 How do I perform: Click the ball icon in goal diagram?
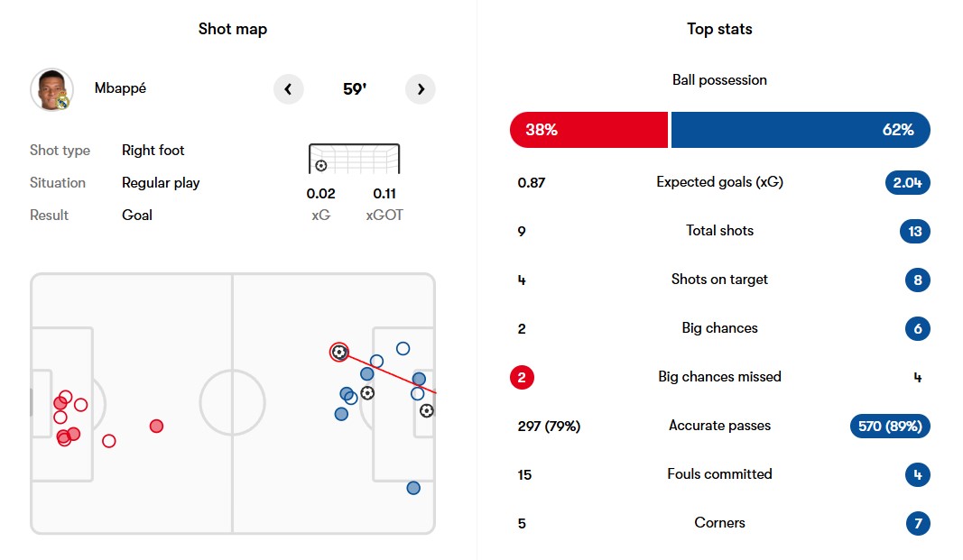pos(321,166)
